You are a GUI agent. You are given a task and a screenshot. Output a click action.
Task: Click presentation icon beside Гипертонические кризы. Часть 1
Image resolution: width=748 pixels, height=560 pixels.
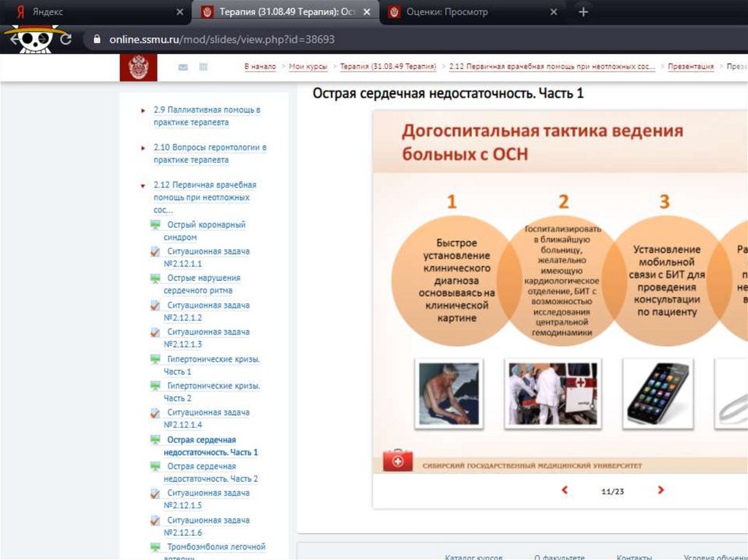coord(156,358)
